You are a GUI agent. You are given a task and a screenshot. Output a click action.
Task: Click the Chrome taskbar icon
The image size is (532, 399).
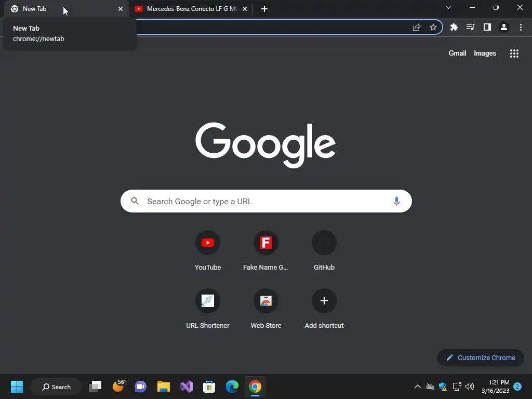[255, 387]
